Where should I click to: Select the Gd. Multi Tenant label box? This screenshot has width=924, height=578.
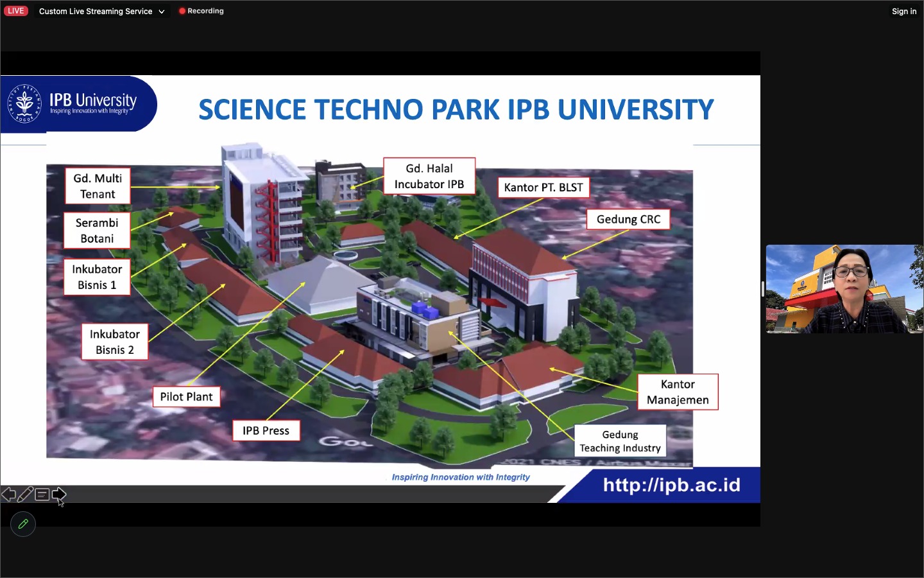97,186
